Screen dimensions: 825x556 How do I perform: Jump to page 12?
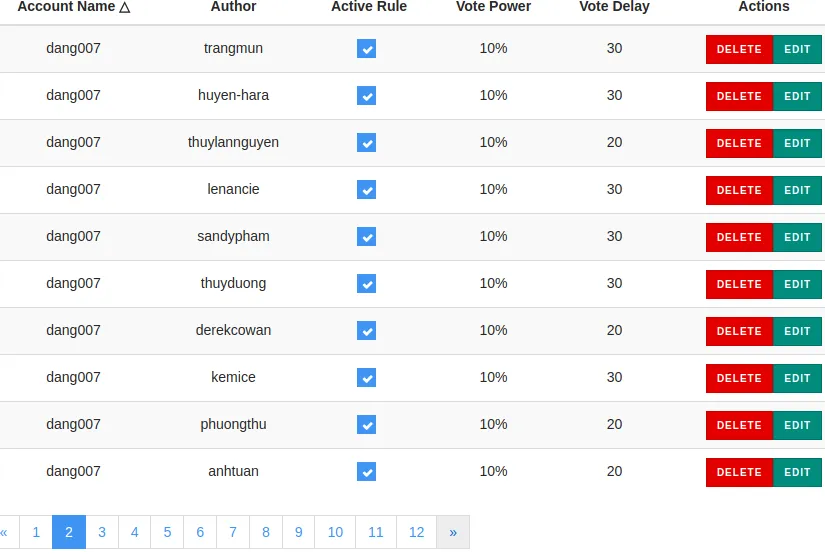click(417, 532)
